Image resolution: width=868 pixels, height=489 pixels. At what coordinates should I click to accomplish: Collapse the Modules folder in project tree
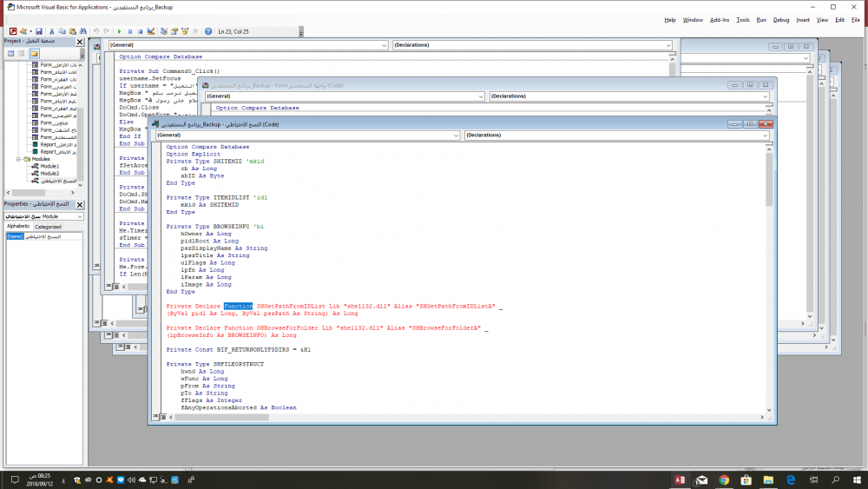[18, 159]
